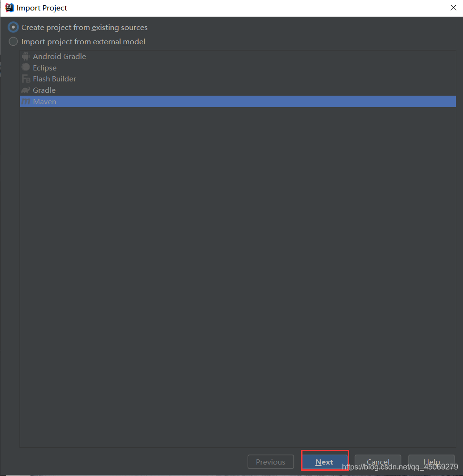This screenshot has height=476, width=463.
Task: Click the Flash Builder FB icon
Action: (x=26, y=79)
